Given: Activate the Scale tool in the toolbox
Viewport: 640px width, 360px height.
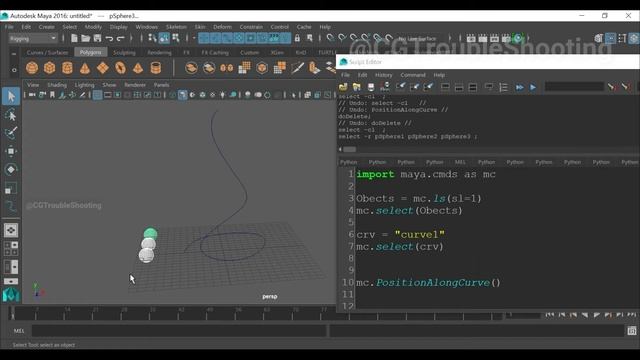Looking at the screenshot, I should (x=11, y=188).
